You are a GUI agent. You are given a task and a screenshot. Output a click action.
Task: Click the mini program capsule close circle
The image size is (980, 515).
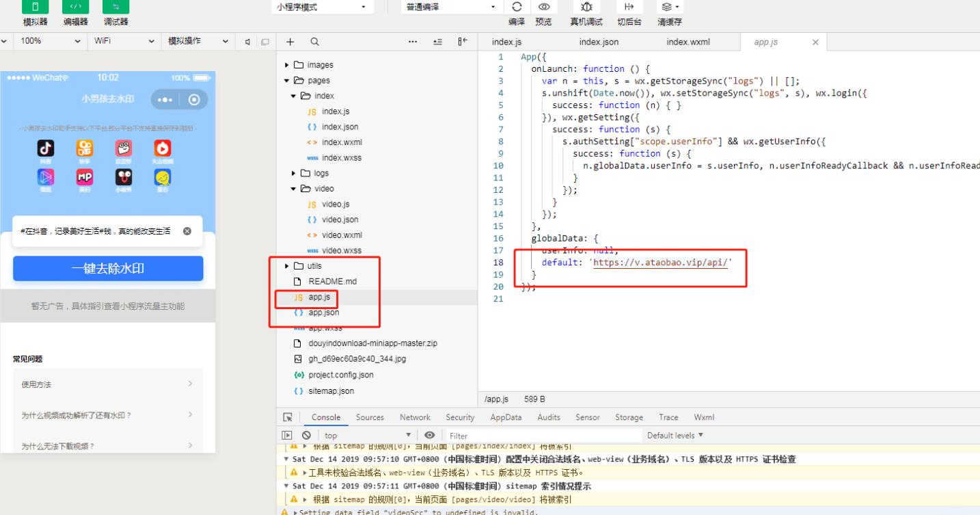click(x=194, y=100)
